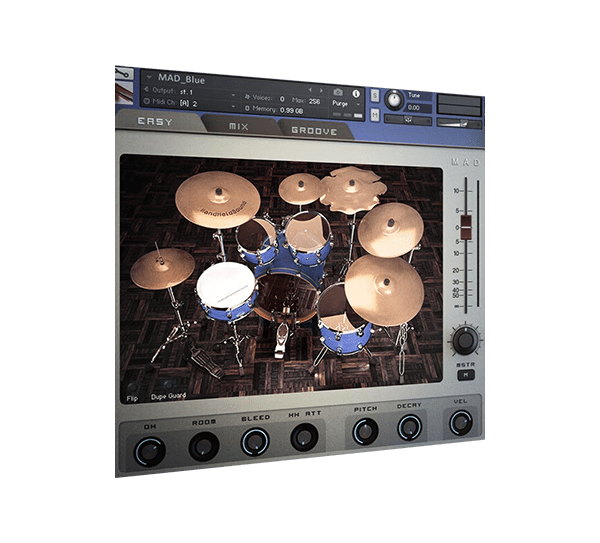
Task: Click the Midi Ch connector icon
Action: (x=146, y=101)
